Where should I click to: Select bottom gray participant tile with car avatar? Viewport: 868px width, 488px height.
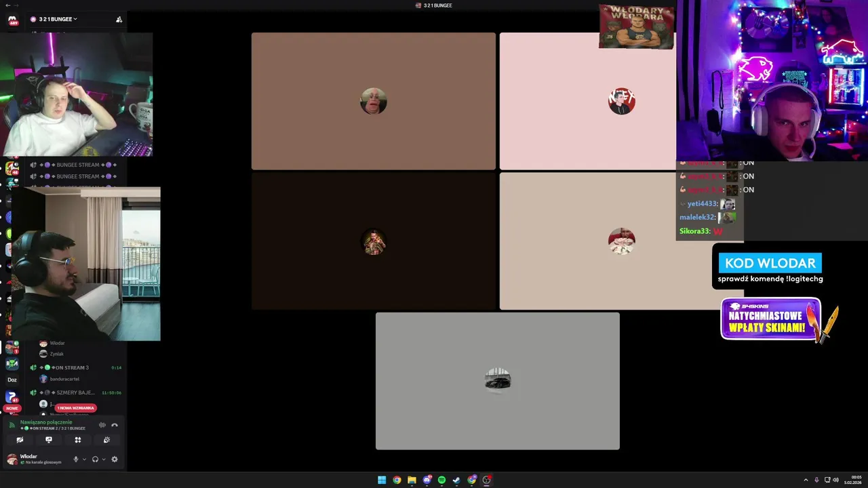[498, 381]
